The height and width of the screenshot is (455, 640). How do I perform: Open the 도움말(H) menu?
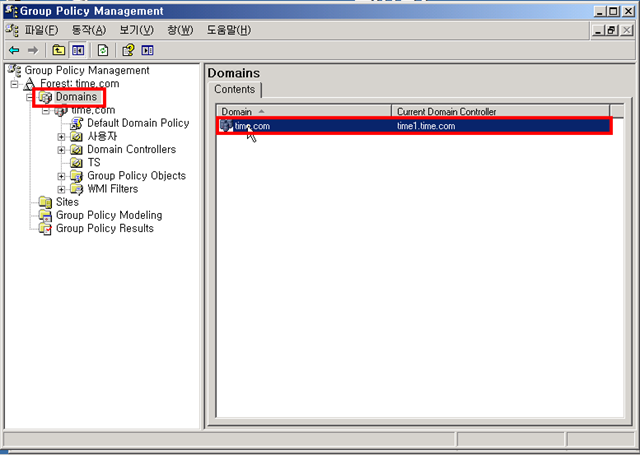coord(229,30)
